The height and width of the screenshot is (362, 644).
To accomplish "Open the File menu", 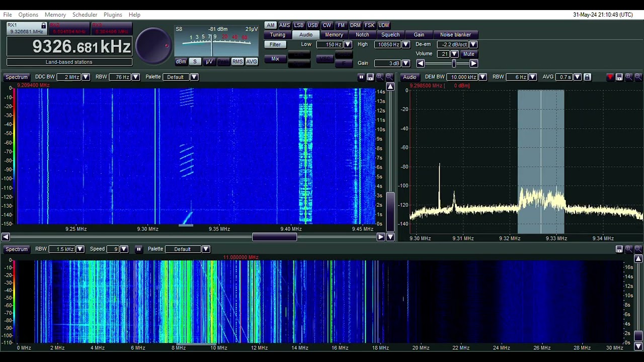I will click(x=8, y=15).
